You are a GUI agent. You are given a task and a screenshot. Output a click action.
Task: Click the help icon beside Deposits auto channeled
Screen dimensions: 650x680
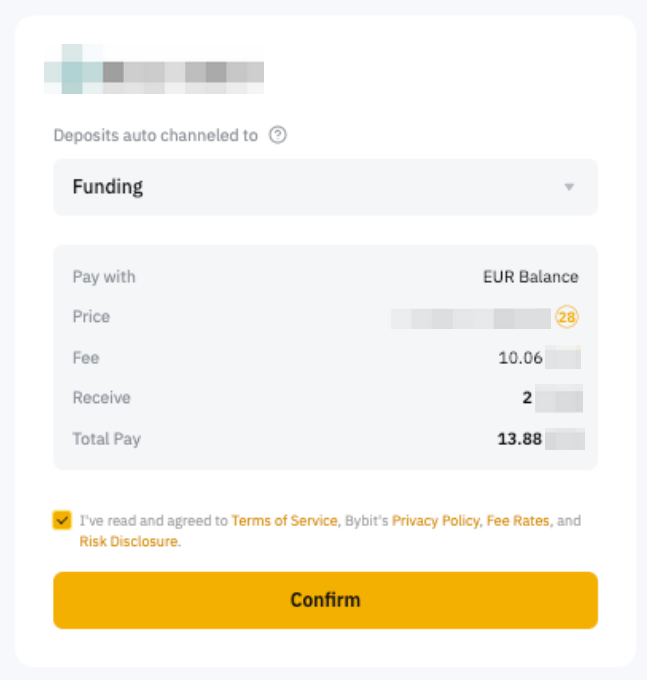[x=278, y=135]
